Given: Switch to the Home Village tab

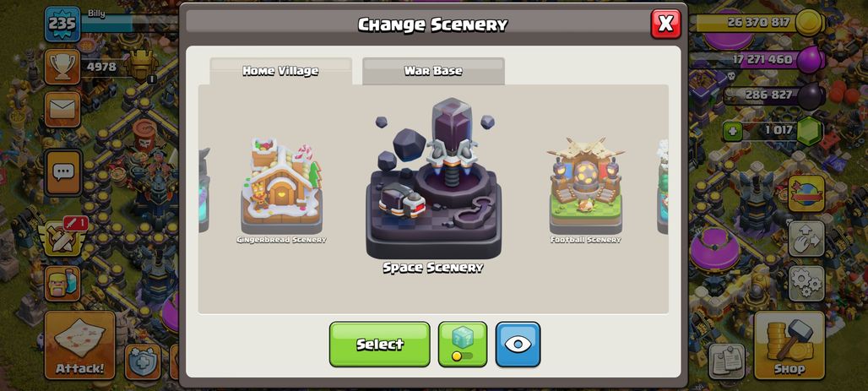Looking at the screenshot, I should click(x=280, y=71).
